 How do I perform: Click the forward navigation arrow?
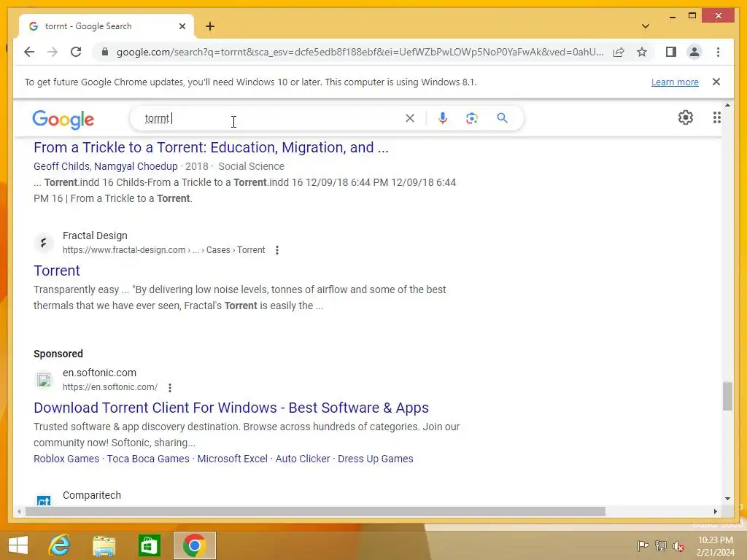coord(53,52)
